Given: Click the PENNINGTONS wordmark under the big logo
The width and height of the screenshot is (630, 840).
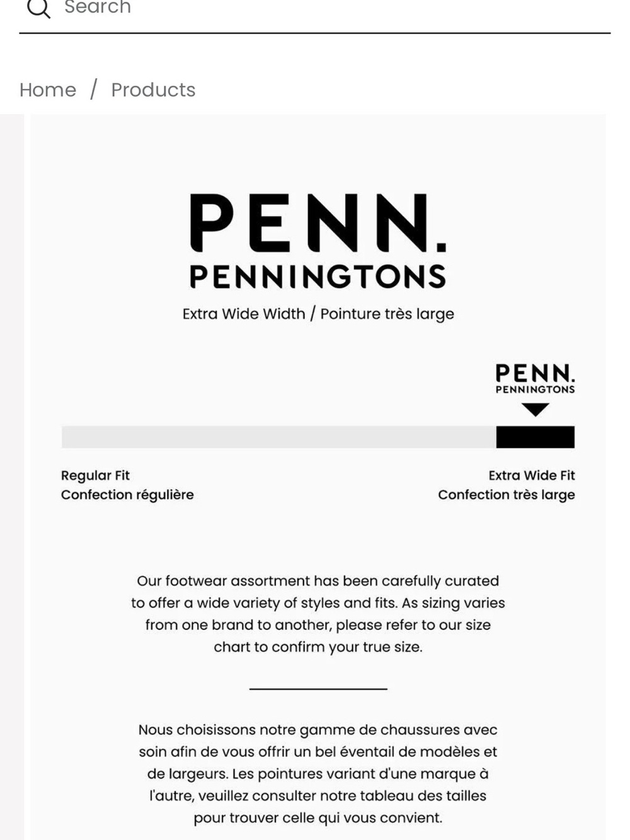Looking at the screenshot, I should click(318, 277).
